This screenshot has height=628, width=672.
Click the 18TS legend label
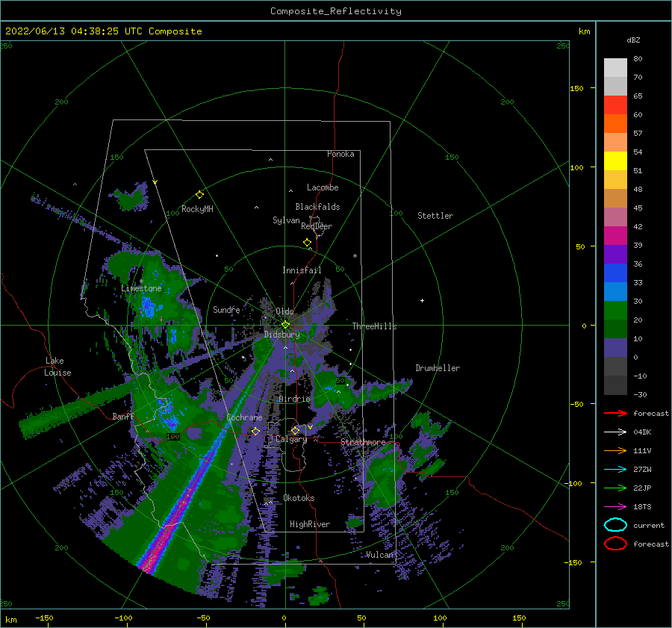642,507
